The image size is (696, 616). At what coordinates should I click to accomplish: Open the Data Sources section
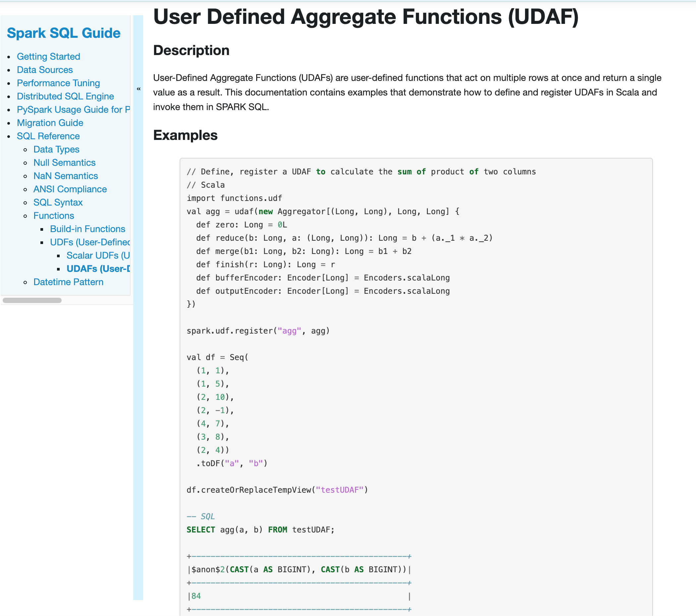(x=45, y=70)
